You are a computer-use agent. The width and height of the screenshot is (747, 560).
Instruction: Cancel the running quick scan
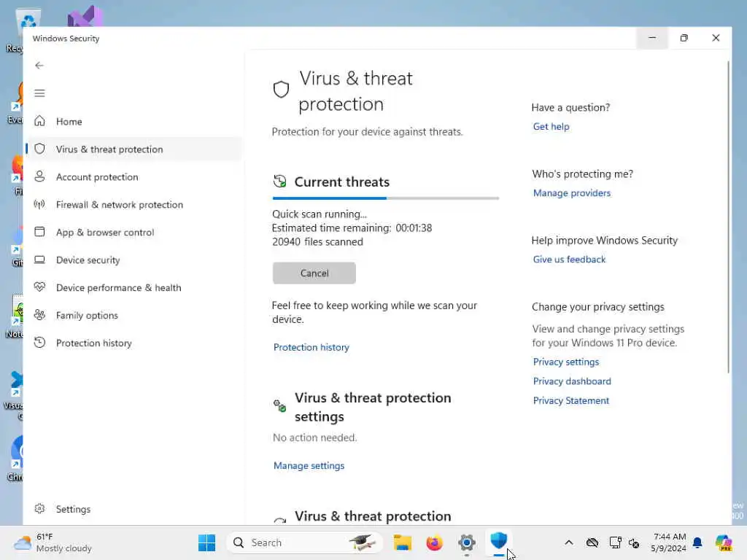point(314,273)
